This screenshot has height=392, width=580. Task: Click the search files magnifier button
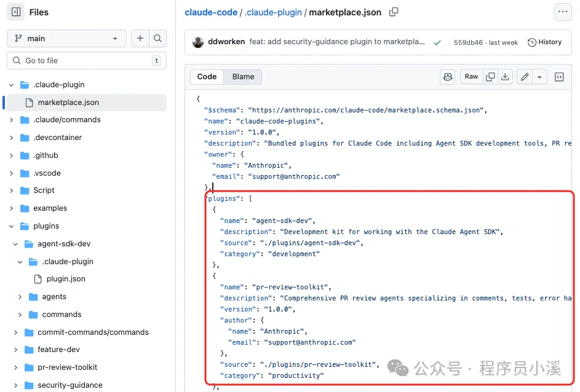[157, 39]
